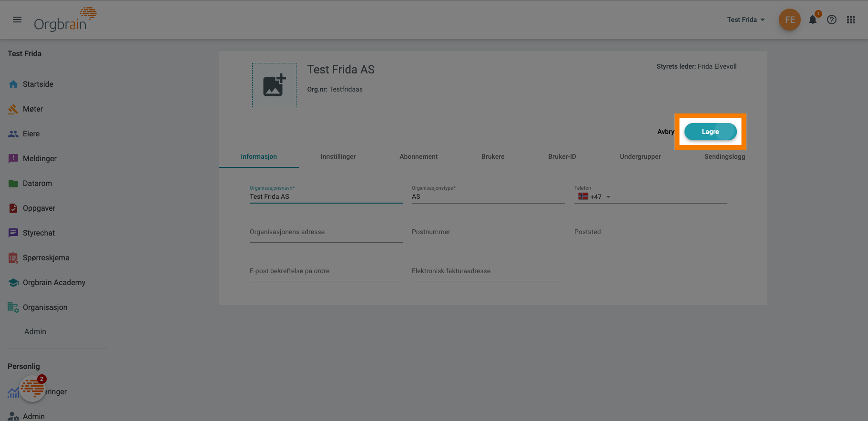This screenshot has height=421, width=868.
Task: Click the Elektronisk fakturaadresse field
Action: [x=488, y=271]
